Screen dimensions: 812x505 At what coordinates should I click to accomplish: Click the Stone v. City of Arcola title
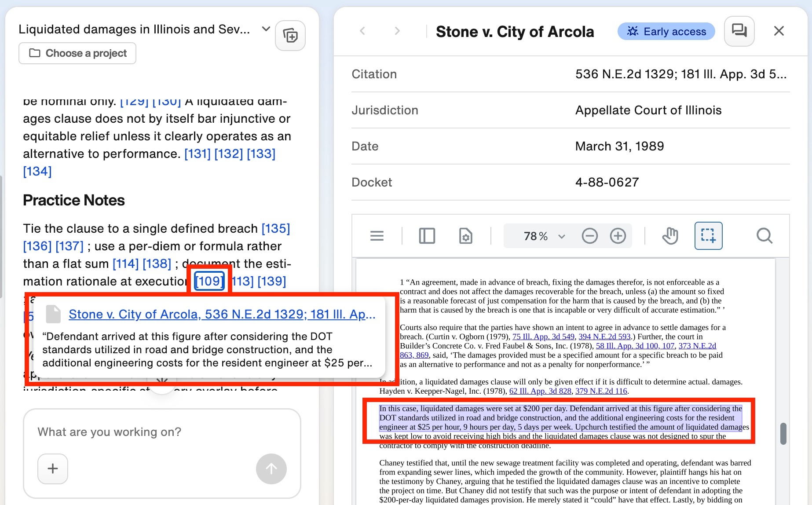coord(515,32)
